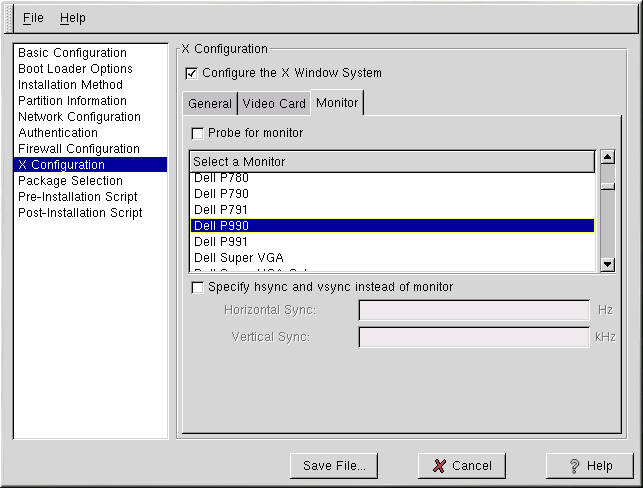Click the Help button with question mark
The height and width of the screenshot is (488, 643).
(x=590, y=466)
